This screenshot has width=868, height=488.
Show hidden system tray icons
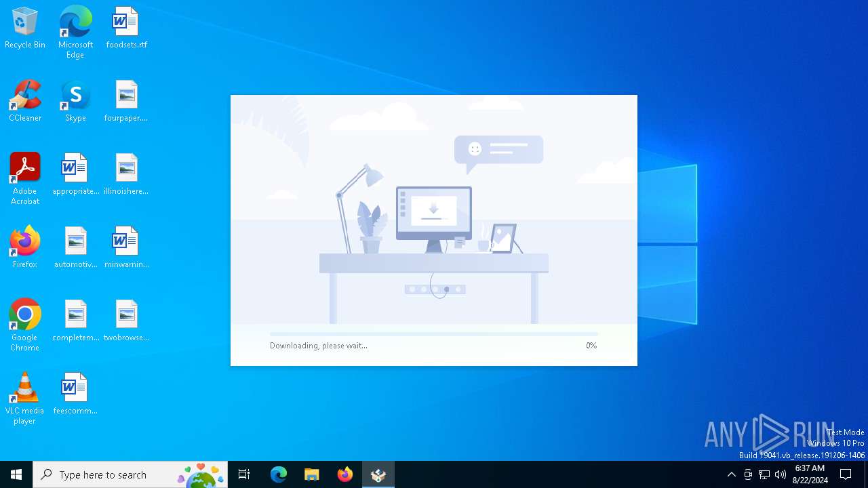point(731,474)
